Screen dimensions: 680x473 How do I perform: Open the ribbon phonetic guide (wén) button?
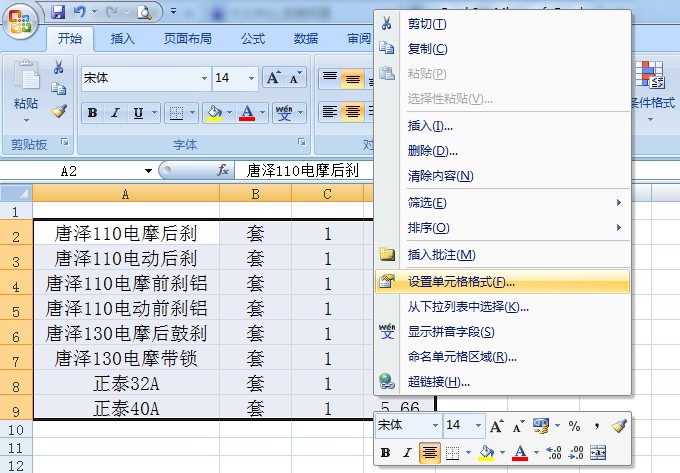[x=284, y=114]
